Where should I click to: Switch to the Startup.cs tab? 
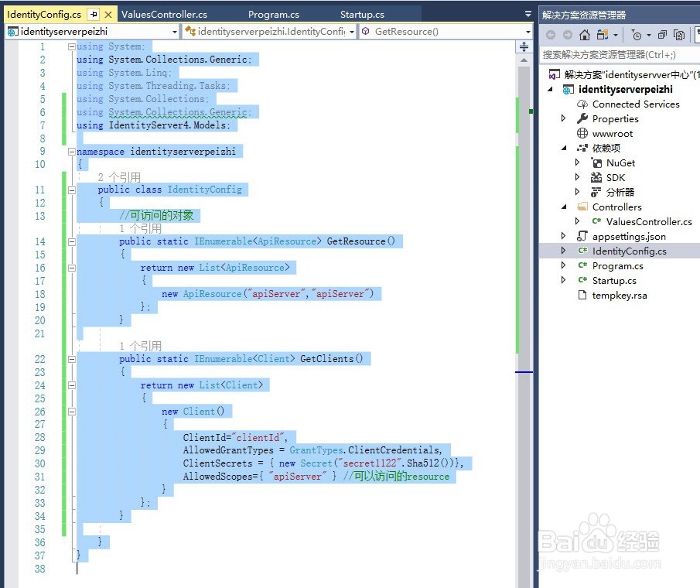[x=361, y=13]
